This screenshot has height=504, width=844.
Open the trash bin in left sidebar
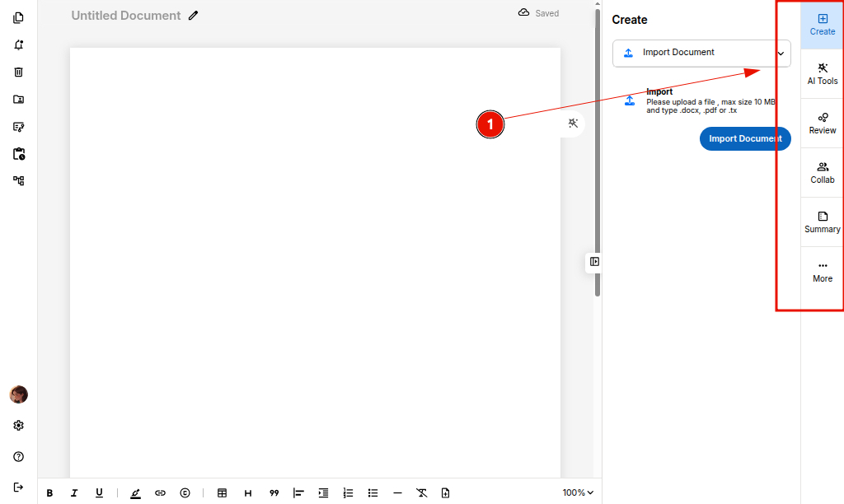[18, 72]
